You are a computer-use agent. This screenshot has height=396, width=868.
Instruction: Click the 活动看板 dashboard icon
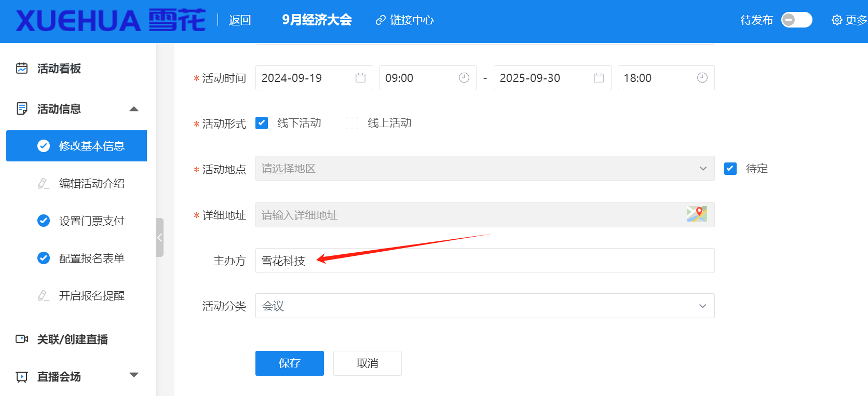click(22, 68)
